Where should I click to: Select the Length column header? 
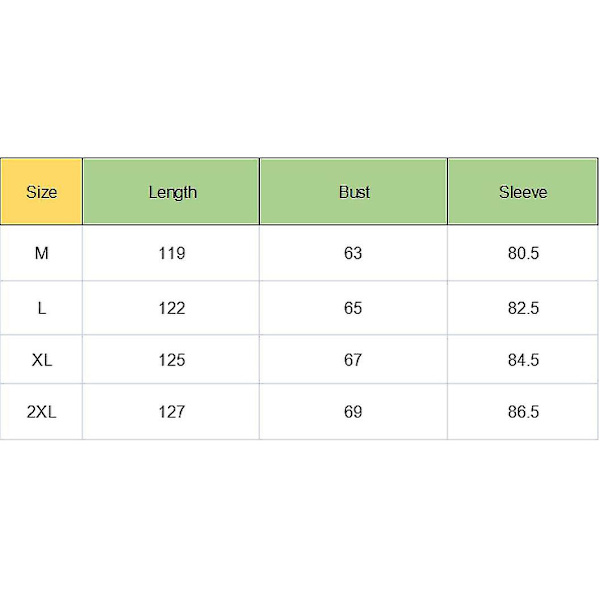coord(171,191)
